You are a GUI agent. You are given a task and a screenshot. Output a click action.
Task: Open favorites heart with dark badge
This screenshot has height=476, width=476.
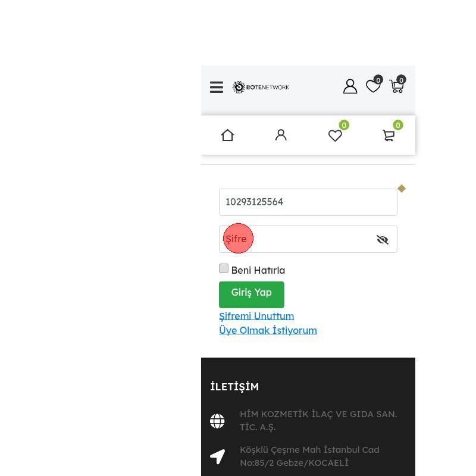point(374,84)
